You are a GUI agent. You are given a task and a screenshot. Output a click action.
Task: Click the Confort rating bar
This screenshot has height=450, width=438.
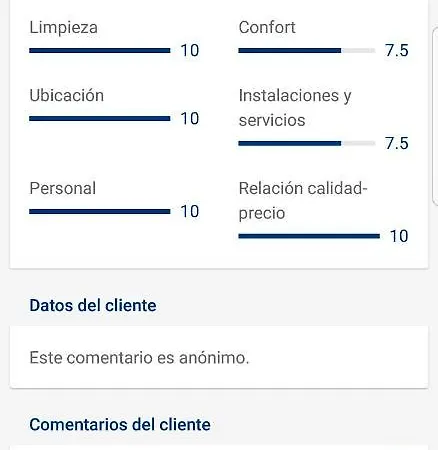point(307,51)
